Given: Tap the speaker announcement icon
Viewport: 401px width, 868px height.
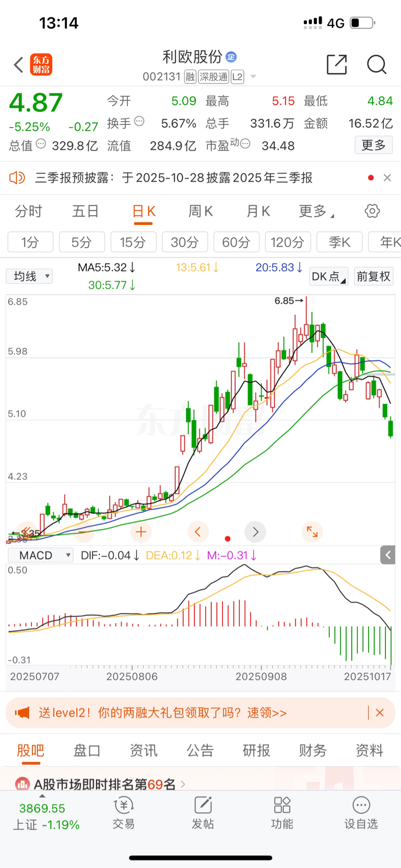Looking at the screenshot, I should pyautogui.click(x=17, y=178).
